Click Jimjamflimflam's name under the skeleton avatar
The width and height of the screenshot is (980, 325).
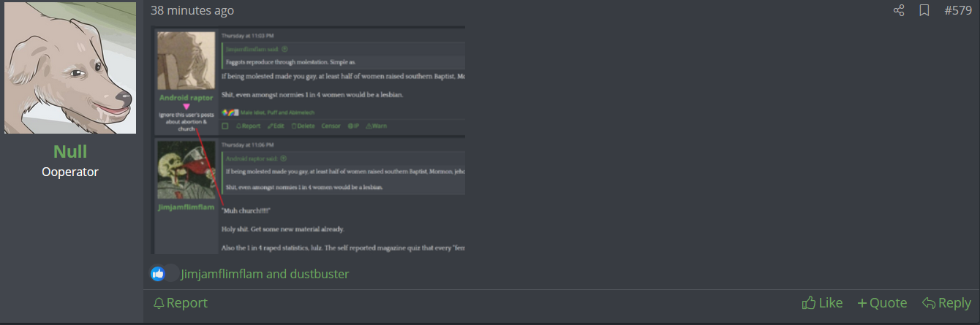click(x=186, y=207)
